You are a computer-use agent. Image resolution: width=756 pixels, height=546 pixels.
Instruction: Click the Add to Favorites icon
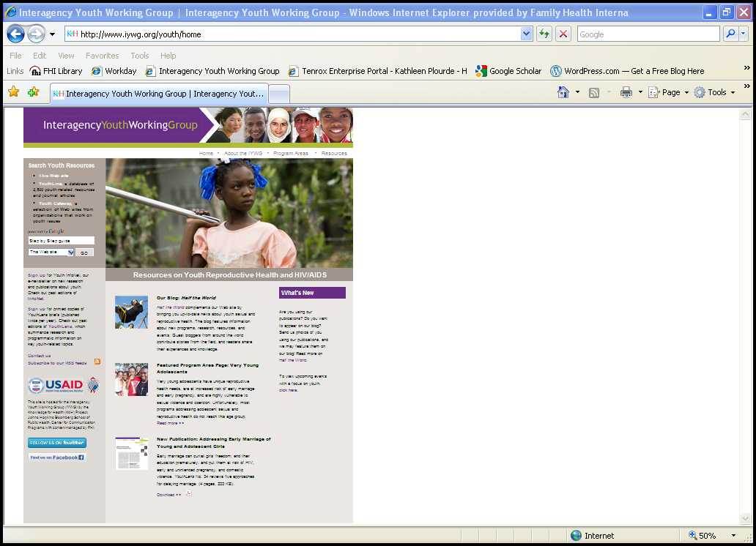tap(33, 92)
